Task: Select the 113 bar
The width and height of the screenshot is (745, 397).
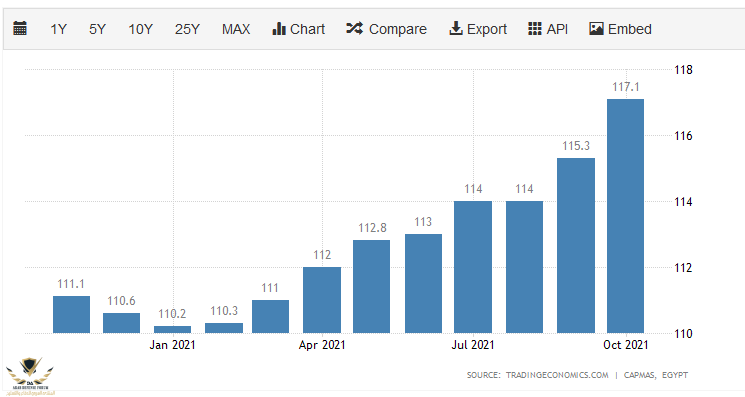Action: (423, 284)
